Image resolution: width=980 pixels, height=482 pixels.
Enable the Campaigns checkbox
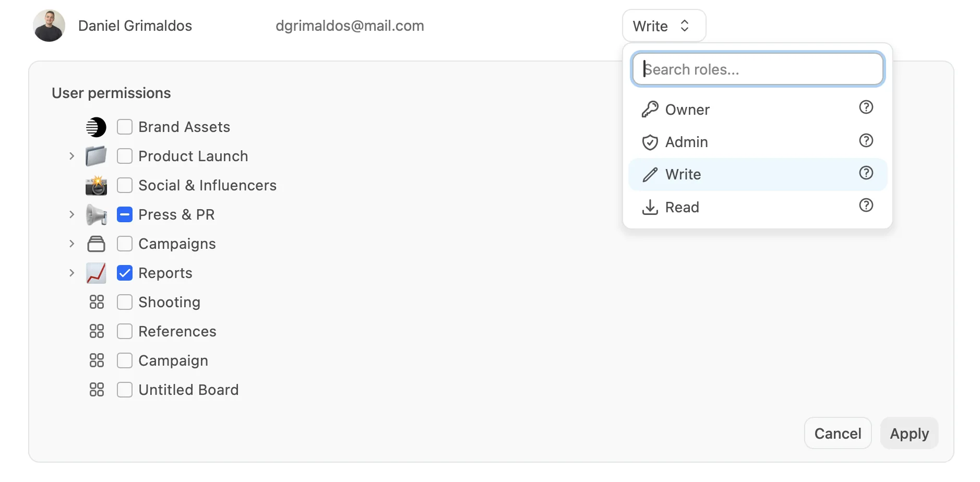point(125,244)
